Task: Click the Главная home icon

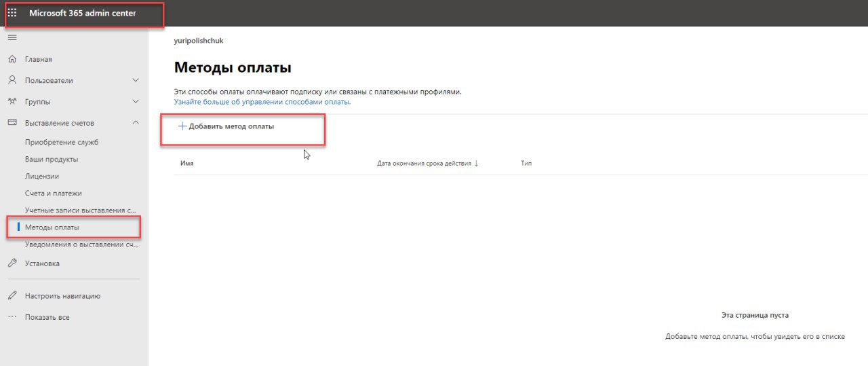Action: pyautogui.click(x=12, y=59)
